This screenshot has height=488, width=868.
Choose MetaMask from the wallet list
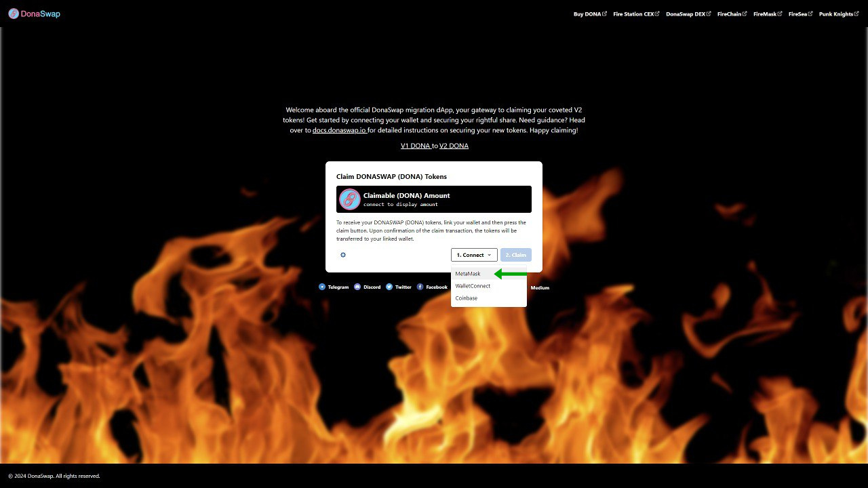[x=489, y=274]
